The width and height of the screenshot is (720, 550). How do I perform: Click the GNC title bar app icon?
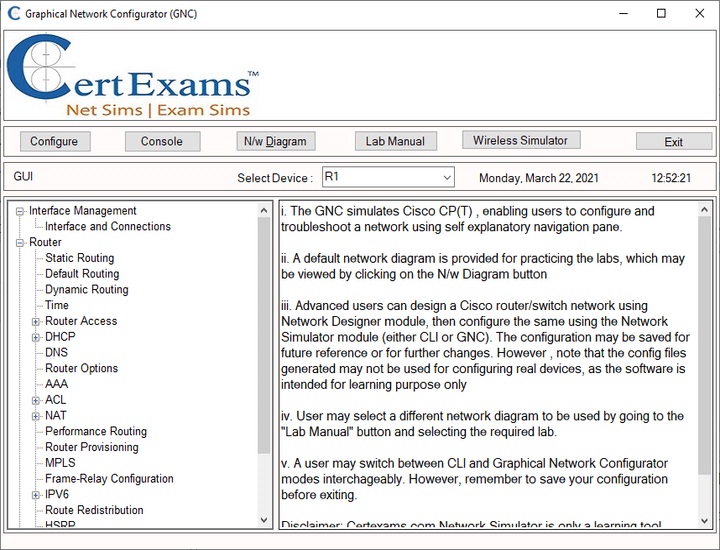[14, 13]
